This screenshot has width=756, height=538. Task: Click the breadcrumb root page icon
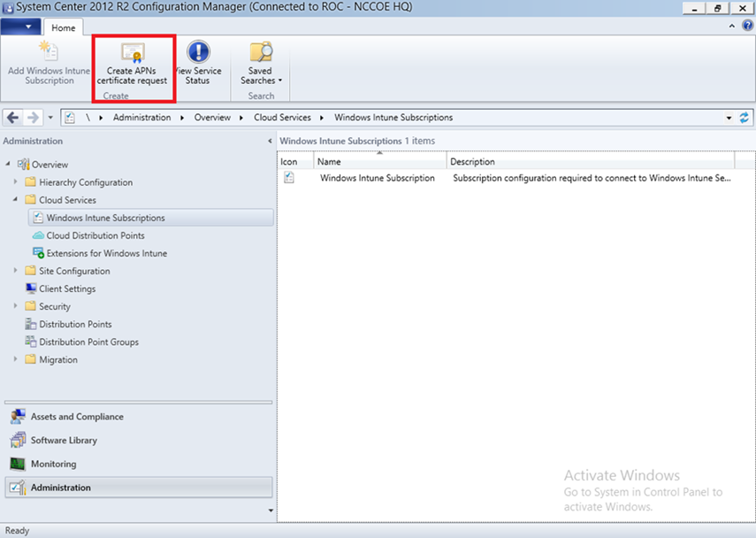(x=70, y=118)
